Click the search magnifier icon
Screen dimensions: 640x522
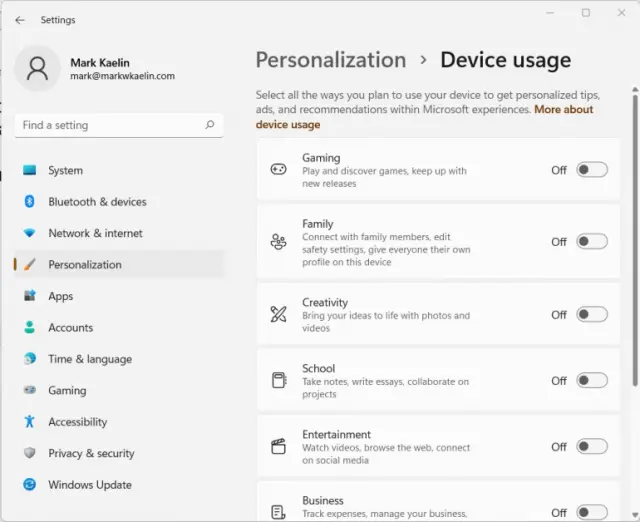point(210,126)
